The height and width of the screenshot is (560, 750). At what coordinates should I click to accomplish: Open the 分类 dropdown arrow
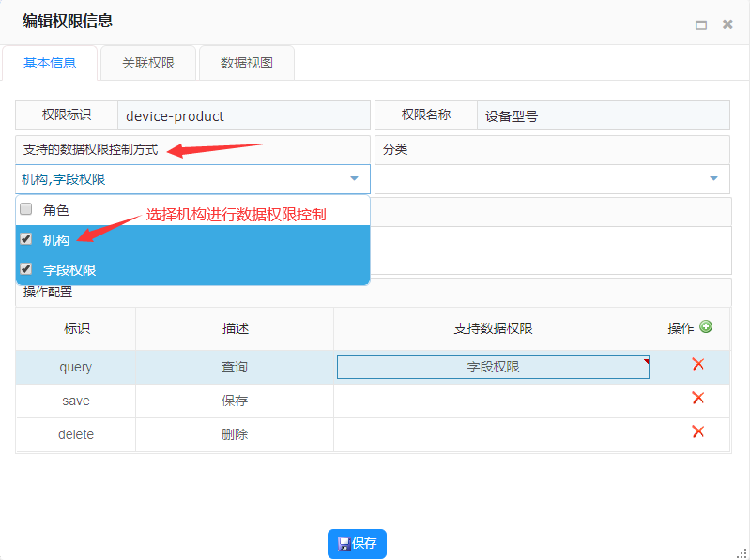tap(713, 178)
